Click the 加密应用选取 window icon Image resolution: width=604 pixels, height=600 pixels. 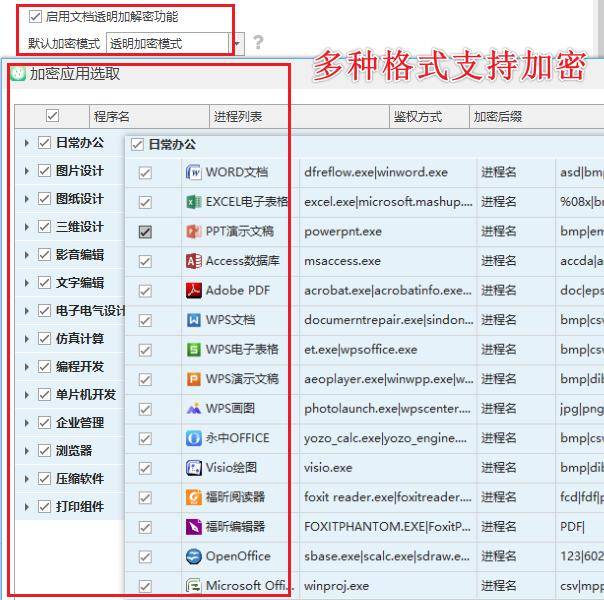pyautogui.click(x=18, y=74)
